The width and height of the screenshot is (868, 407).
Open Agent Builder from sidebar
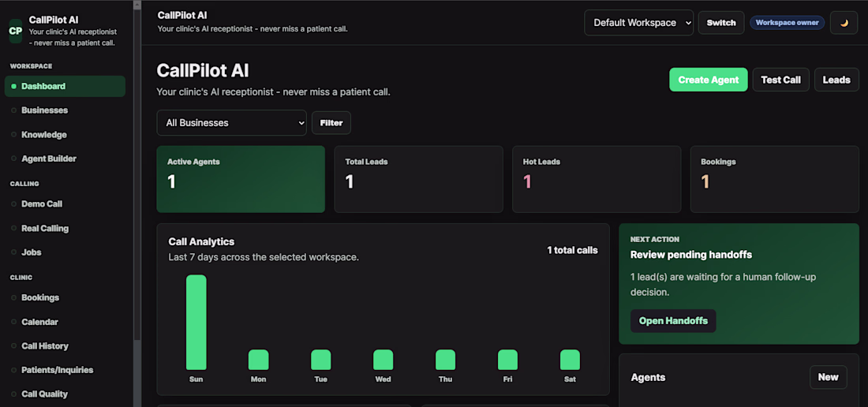point(65,159)
